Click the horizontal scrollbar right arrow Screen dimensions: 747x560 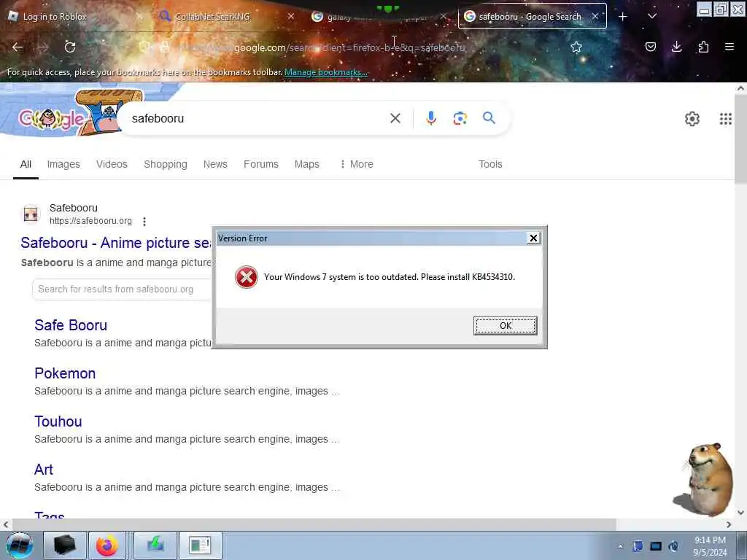(729, 524)
